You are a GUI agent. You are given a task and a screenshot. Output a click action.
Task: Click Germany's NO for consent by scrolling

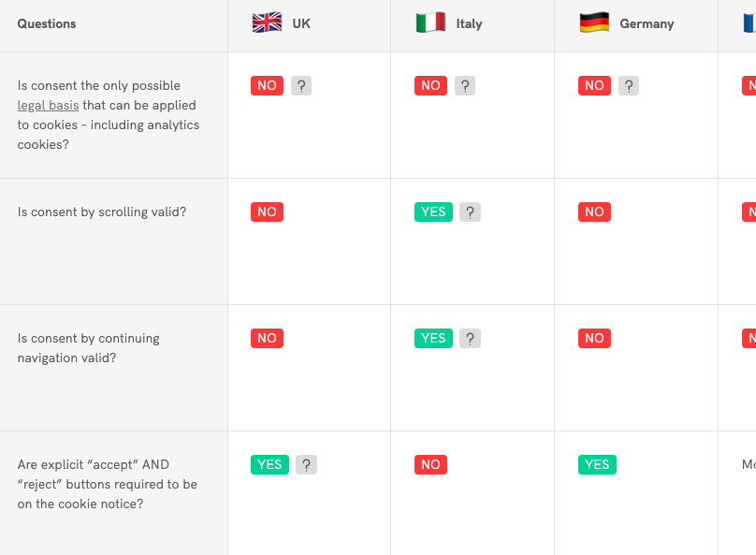(x=594, y=212)
